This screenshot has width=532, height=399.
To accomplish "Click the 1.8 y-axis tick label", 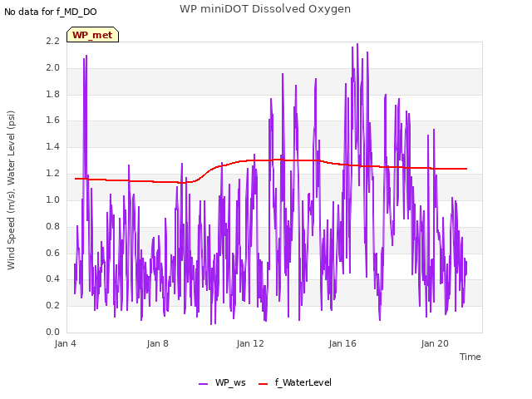I will (x=52, y=94).
